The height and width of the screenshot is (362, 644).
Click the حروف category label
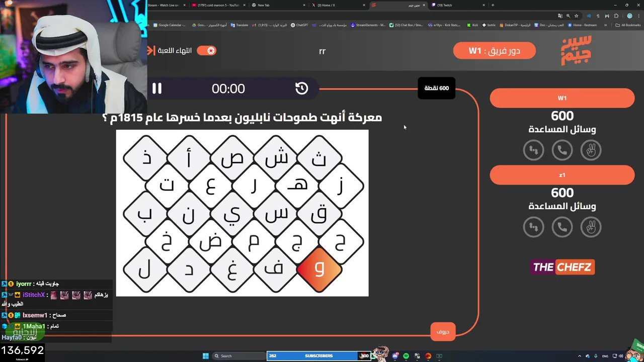point(443,332)
